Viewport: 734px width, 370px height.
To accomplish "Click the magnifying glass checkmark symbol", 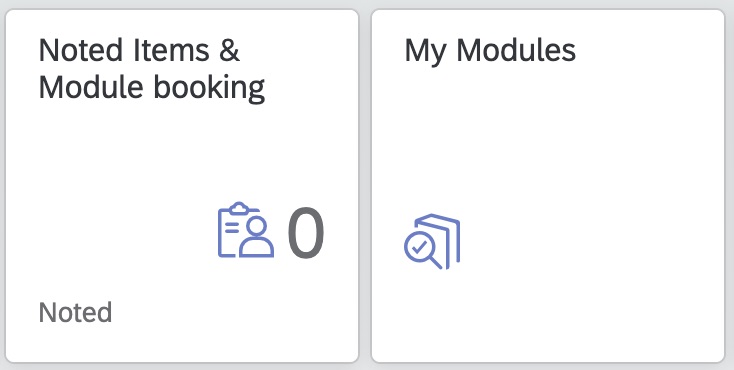I will [x=422, y=251].
